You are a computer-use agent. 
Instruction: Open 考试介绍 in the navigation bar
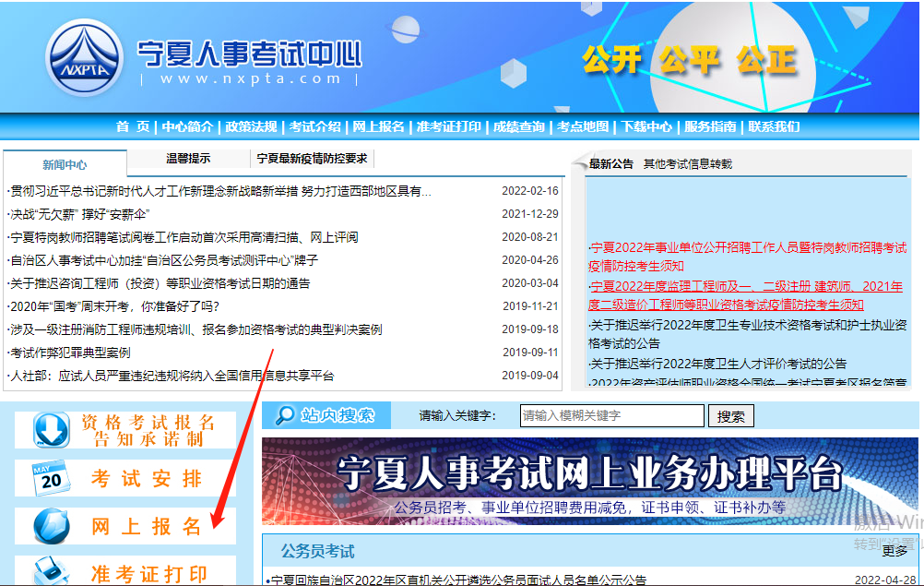click(x=314, y=126)
